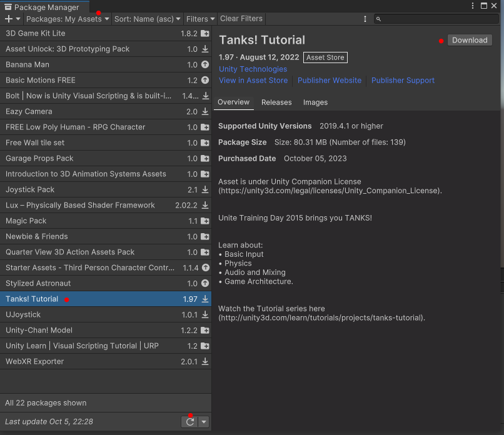
Task: Click import icon for Free Wall tile set
Action: pos(205,142)
